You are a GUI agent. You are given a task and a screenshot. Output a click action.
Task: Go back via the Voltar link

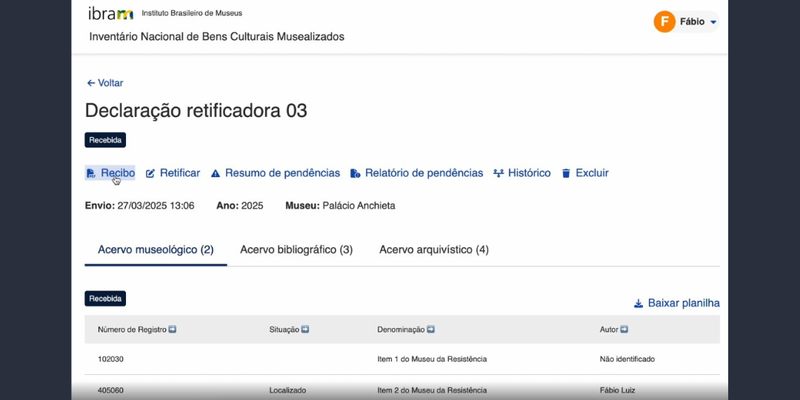tap(105, 83)
